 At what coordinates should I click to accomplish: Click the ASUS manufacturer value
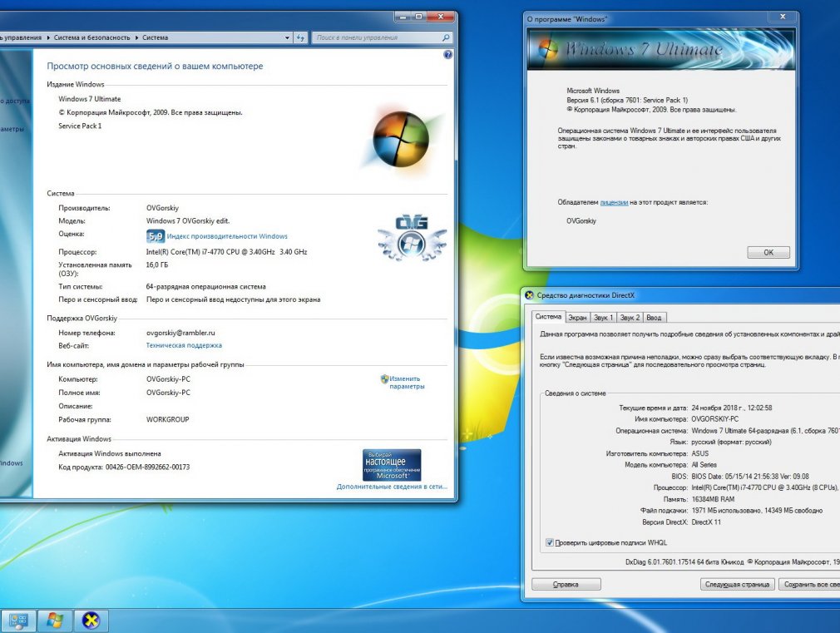(700, 453)
